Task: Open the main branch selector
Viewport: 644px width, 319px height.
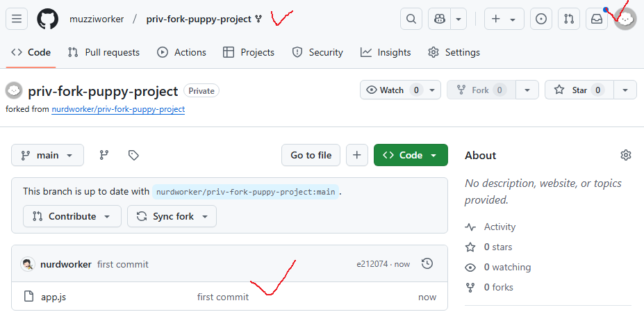Action: click(47, 155)
